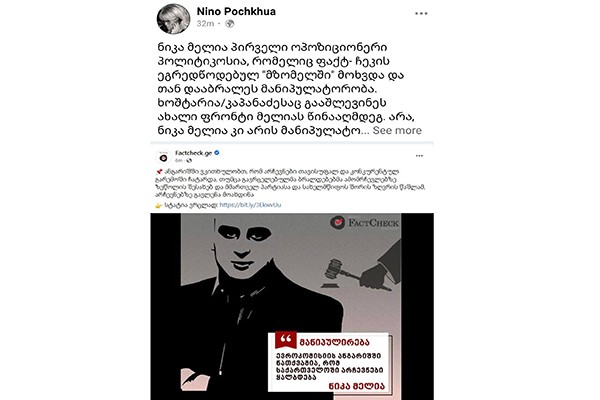
Task: Click the red quotation mark icon
Action: (x=286, y=340)
